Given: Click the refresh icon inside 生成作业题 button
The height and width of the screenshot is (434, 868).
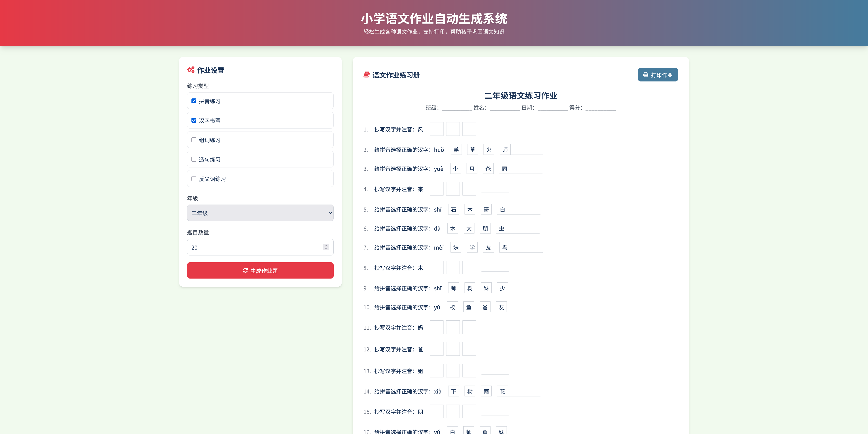Looking at the screenshot, I should click(246, 270).
